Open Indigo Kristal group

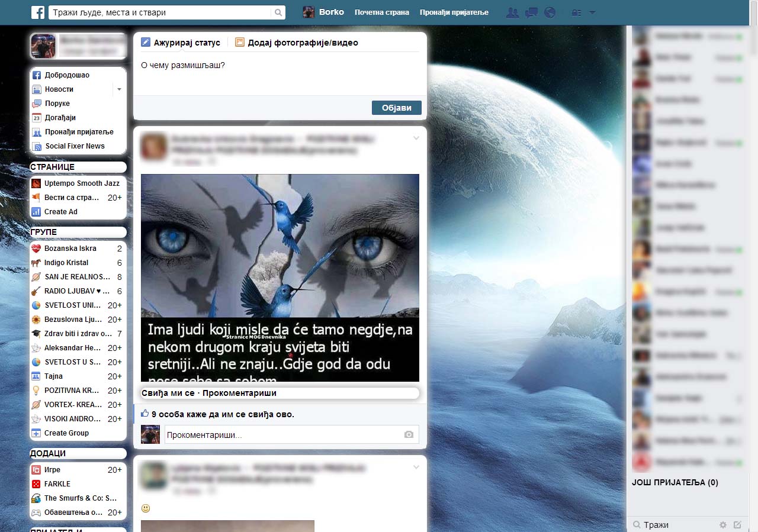click(x=78, y=263)
